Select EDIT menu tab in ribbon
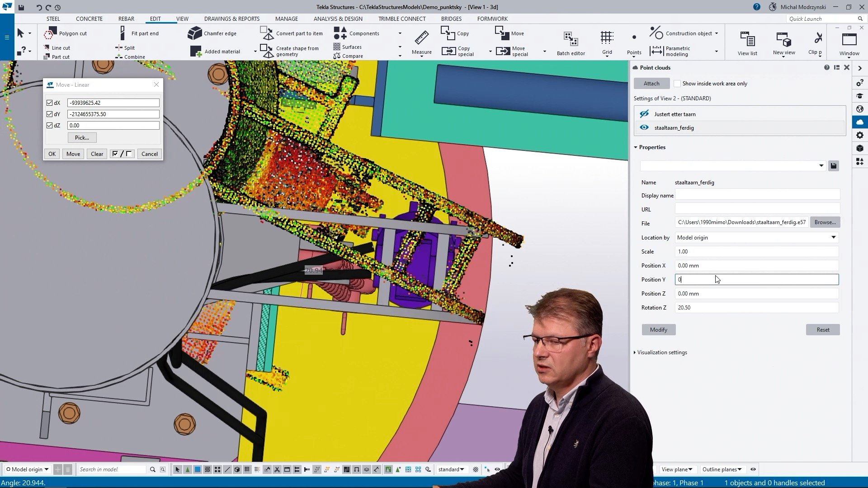 tap(155, 19)
